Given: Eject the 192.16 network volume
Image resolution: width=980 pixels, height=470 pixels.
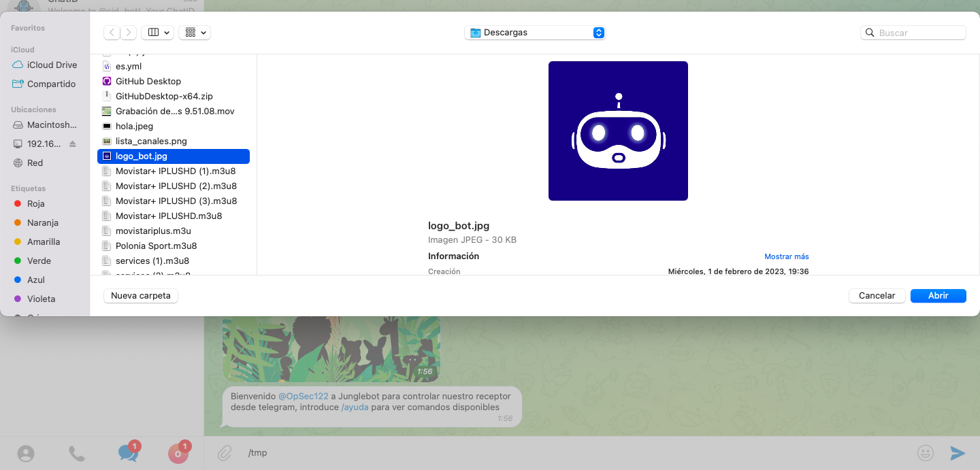Looking at the screenshot, I should (73, 144).
